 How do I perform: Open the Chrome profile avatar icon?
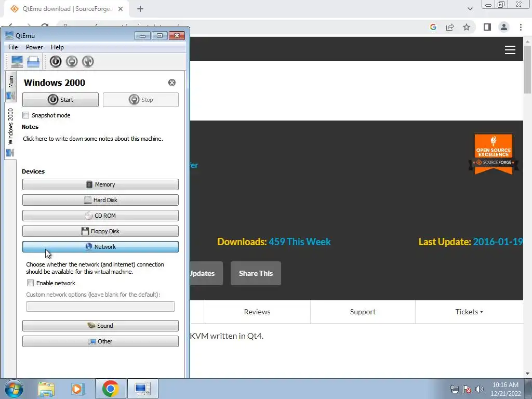[x=504, y=27]
